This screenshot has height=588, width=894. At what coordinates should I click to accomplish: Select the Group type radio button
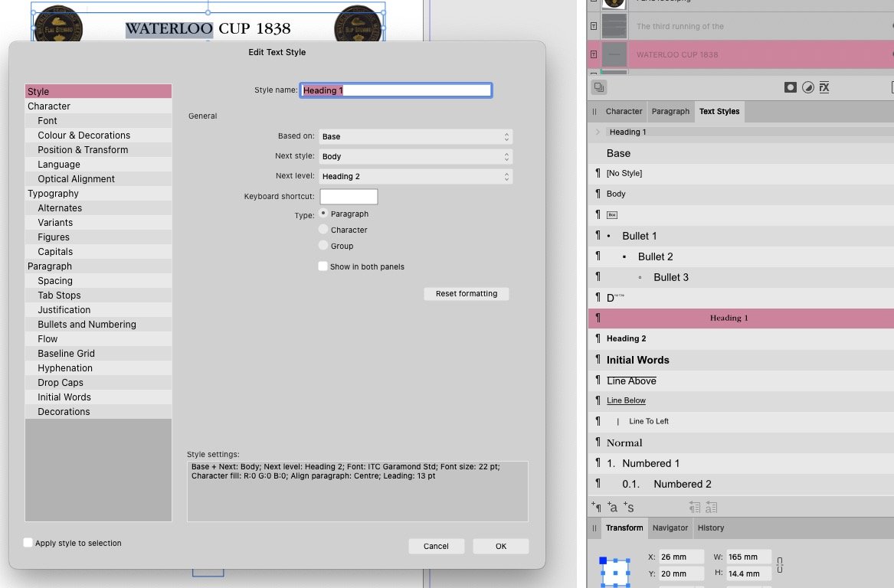(323, 246)
